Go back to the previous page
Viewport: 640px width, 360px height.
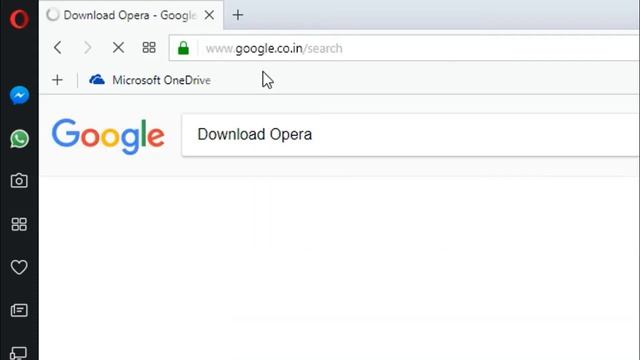pos(58,48)
